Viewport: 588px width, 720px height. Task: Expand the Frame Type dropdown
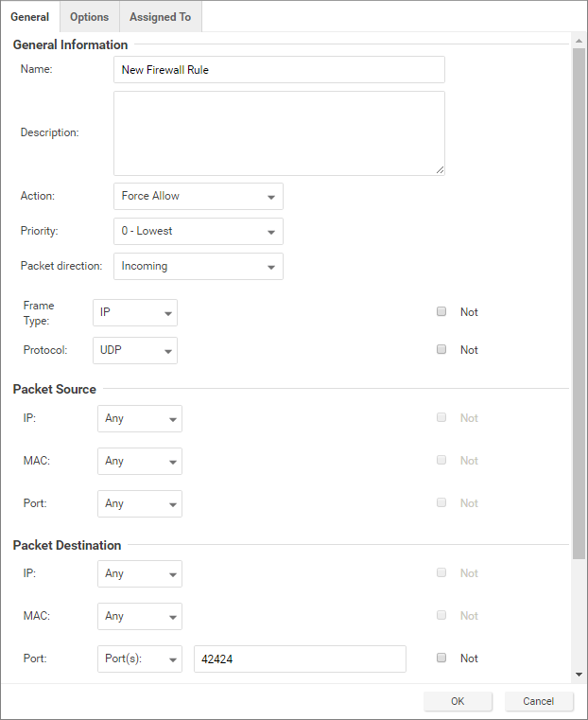(x=135, y=313)
